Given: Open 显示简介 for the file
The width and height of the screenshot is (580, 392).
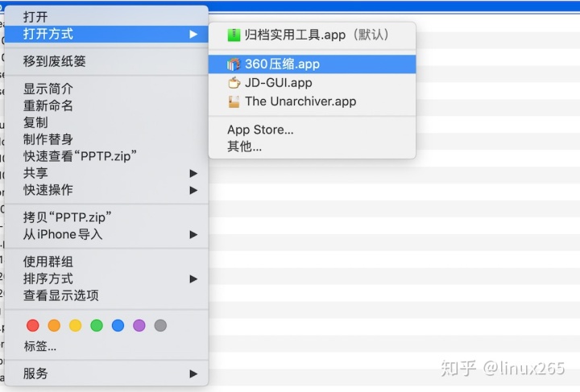Looking at the screenshot, I should click(106, 89).
